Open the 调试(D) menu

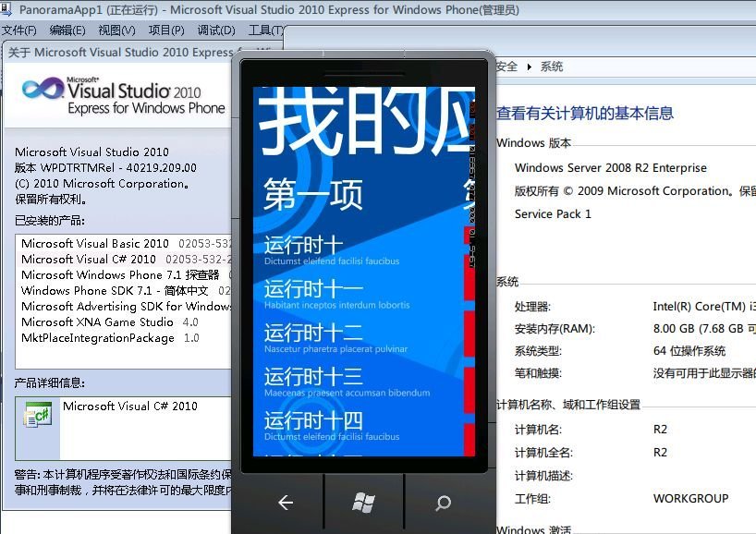pyautogui.click(x=216, y=30)
